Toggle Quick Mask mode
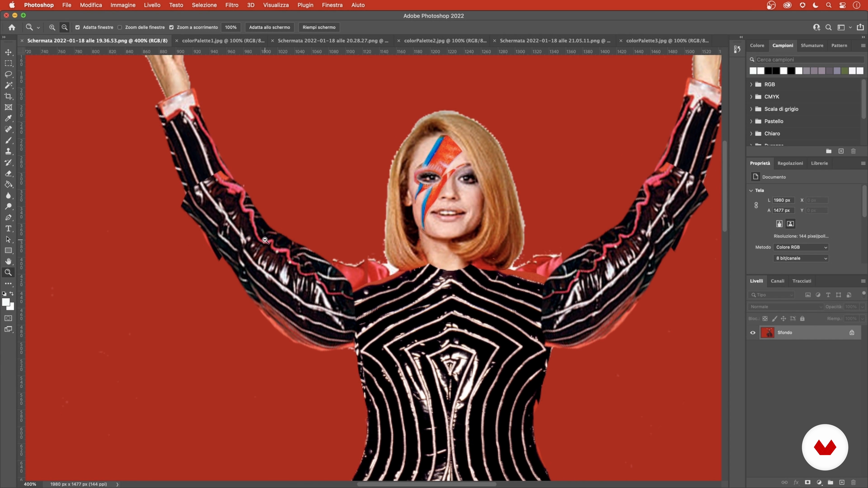This screenshot has width=868, height=488. click(8, 318)
